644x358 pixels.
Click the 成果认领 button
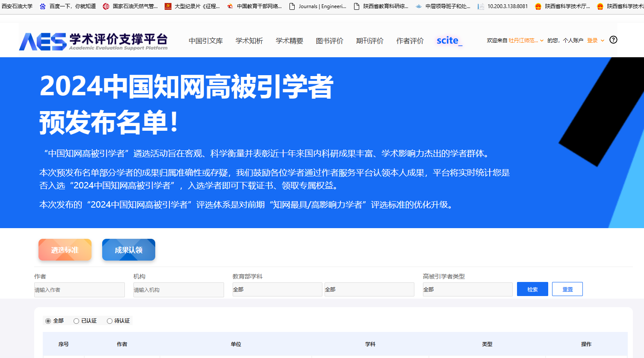(x=129, y=250)
